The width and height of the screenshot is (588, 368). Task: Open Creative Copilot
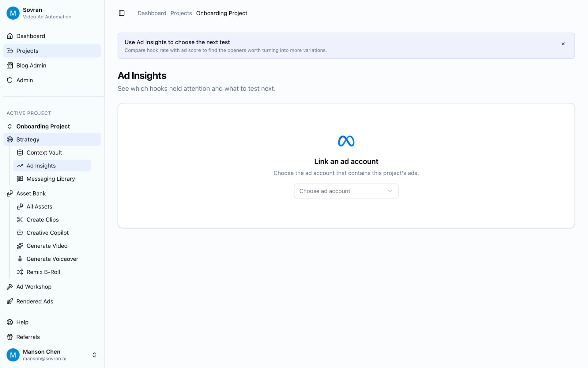tap(52, 233)
